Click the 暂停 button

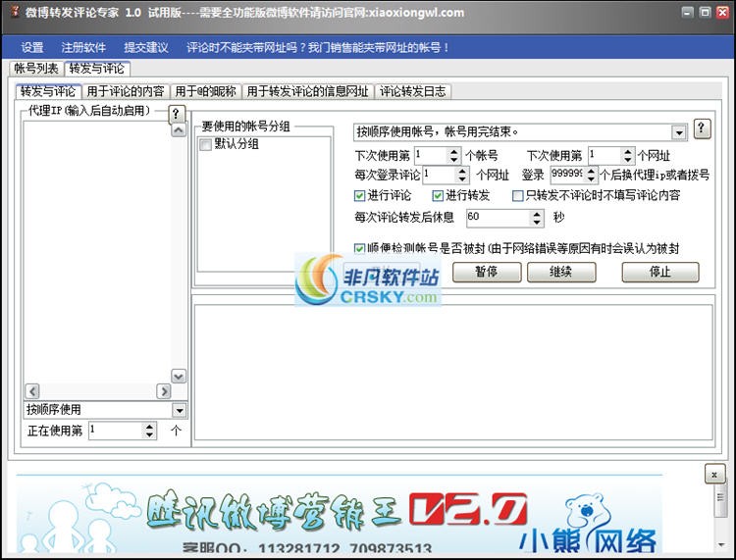pyautogui.click(x=487, y=272)
